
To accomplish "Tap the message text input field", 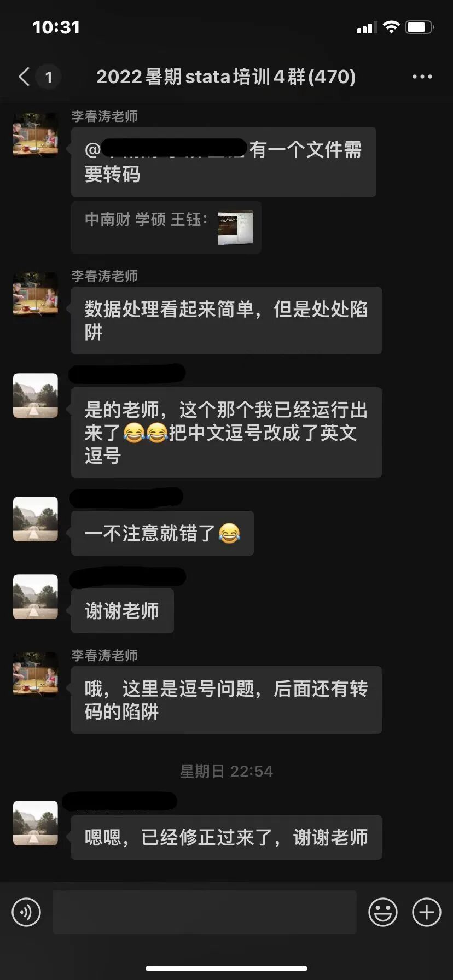I will pyautogui.click(x=205, y=912).
